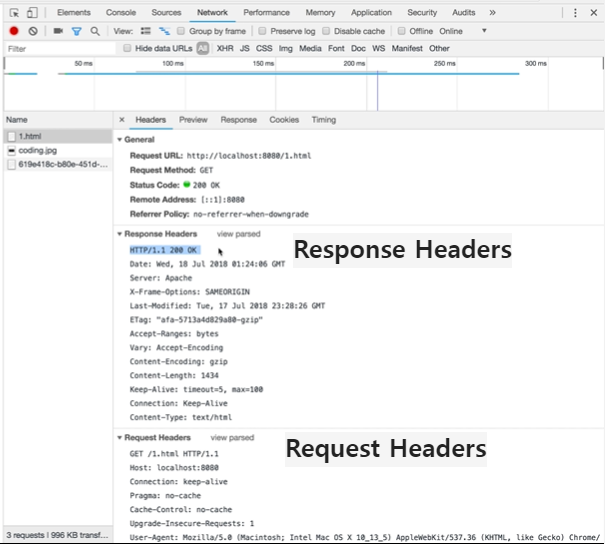605x544 pixels.
Task: Open the Memory tab
Action: [320, 13]
